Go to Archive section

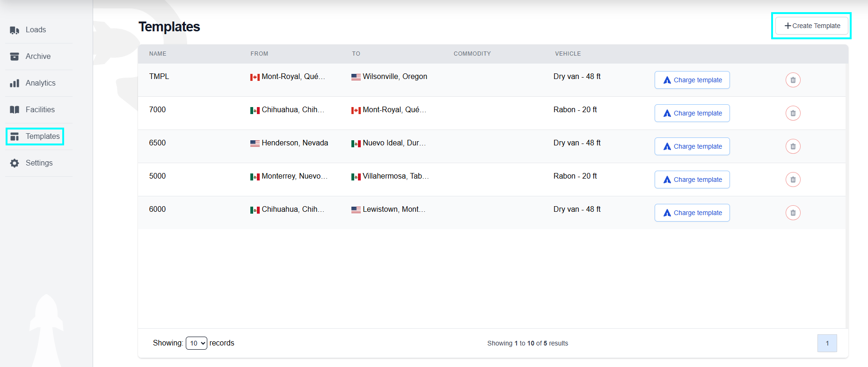point(38,57)
